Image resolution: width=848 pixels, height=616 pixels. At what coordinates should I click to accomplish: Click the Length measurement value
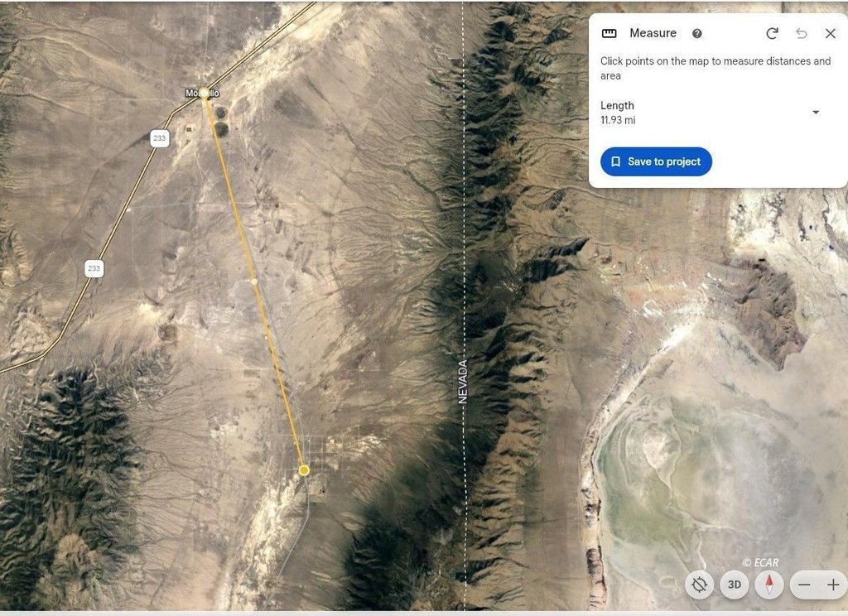618,120
